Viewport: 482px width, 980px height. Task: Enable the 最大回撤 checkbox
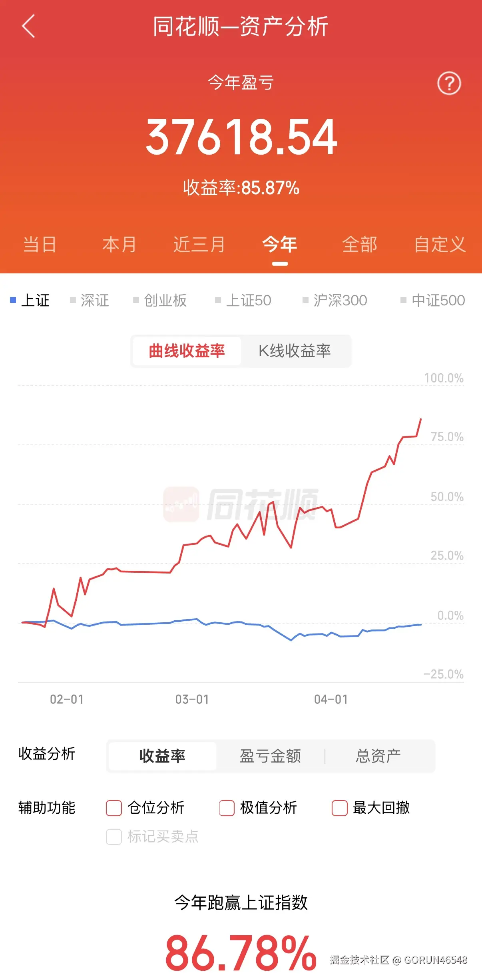coord(339,808)
